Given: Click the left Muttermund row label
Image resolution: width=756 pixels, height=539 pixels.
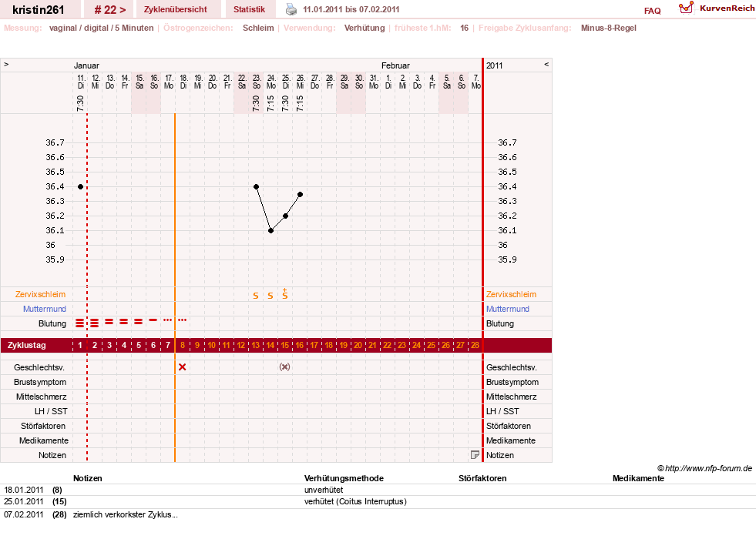Looking at the screenshot, I should pyautogui.click(x=45, y=309).
